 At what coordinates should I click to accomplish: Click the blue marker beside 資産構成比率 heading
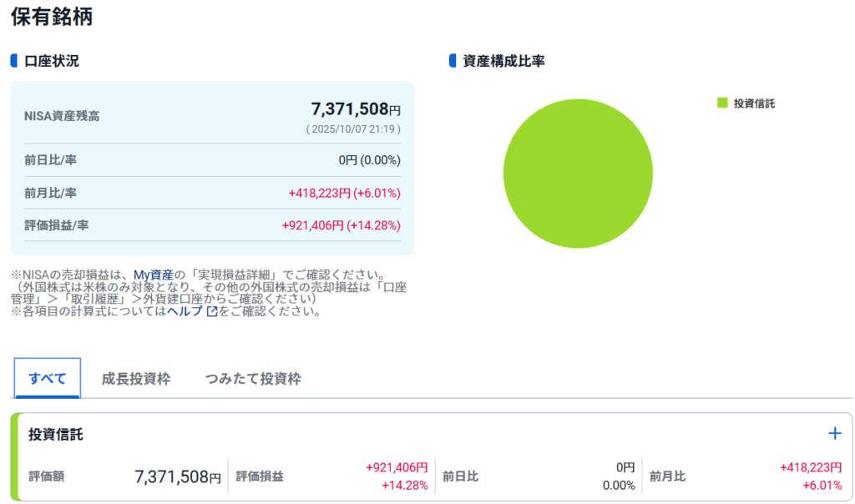click(x=453, y=61)
